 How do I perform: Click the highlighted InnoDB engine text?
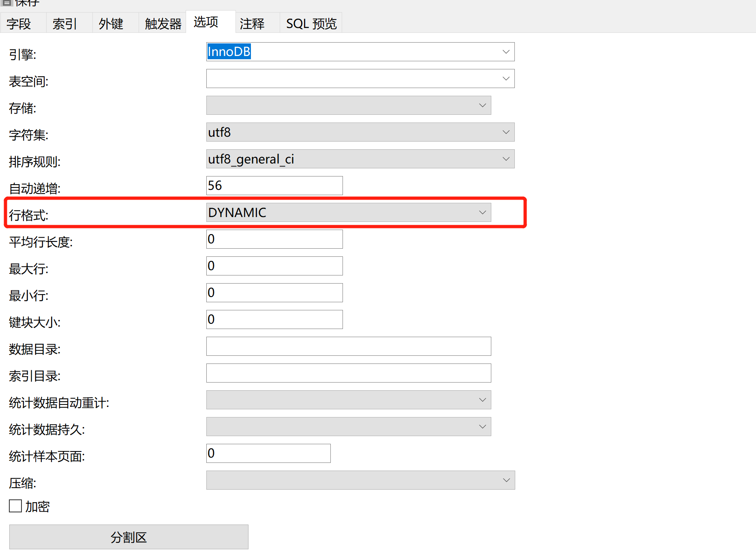(229, 52)
